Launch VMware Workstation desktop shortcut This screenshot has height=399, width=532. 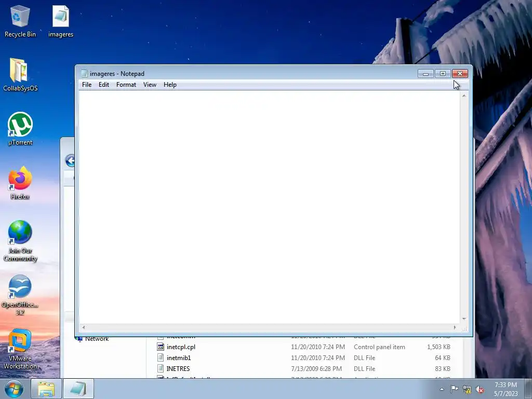point(20,350)
